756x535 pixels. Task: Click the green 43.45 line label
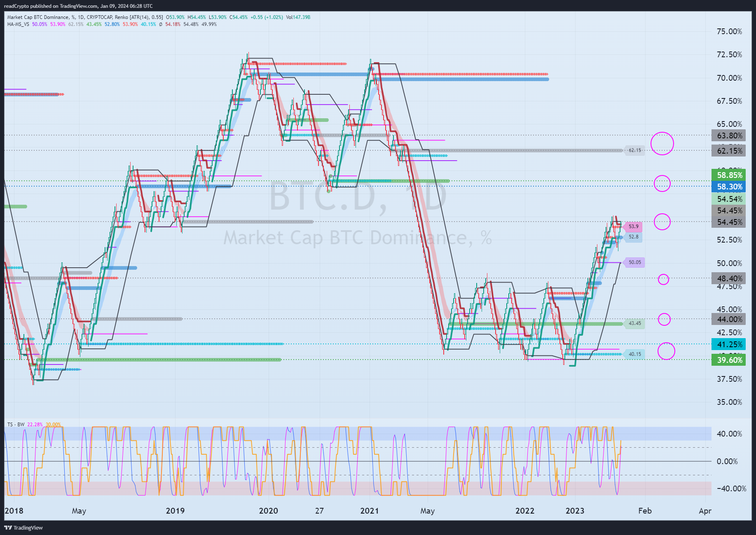coord(634,323)
